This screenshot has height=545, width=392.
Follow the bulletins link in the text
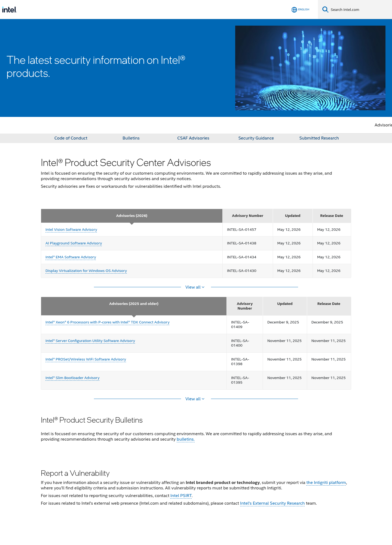[x=186, y=439]
